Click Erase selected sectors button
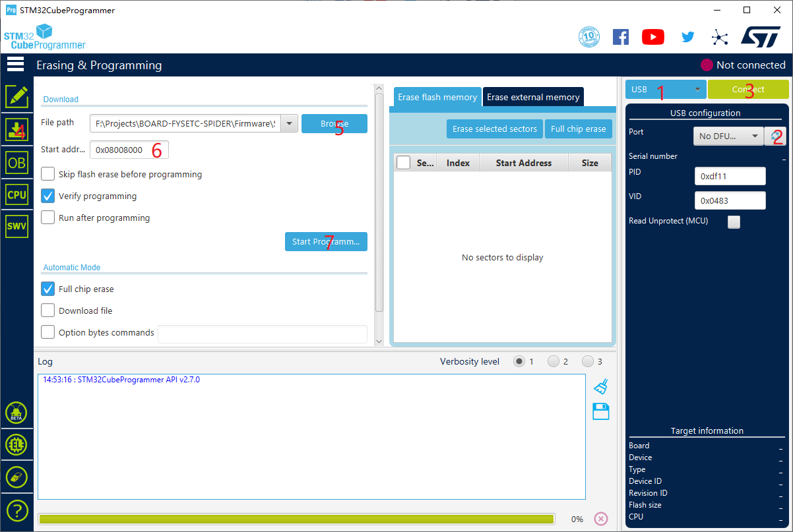Image resolution: width=793 pixels, height=532 pixels. click(495, 129)
